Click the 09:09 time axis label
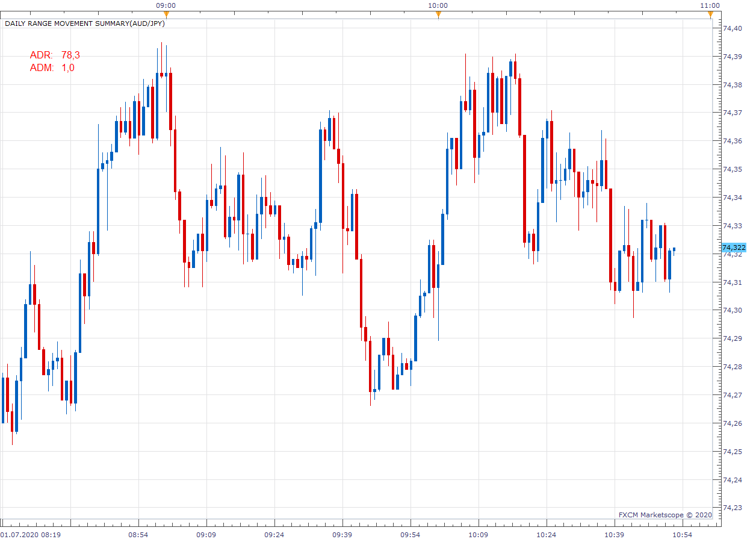This screenshot has height=542, width=756. pos(206,534)
